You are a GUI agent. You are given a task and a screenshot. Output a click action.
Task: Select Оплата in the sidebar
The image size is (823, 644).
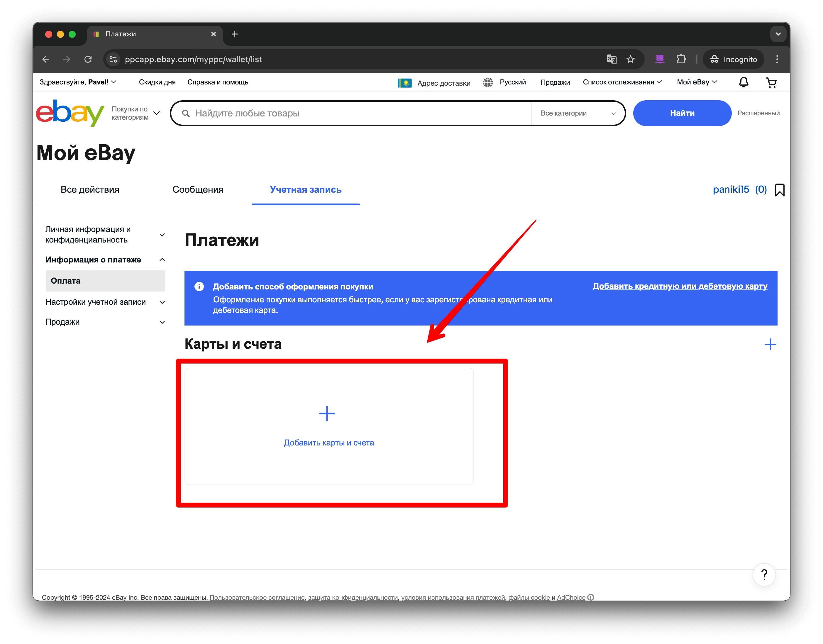[x=105, y=281]
